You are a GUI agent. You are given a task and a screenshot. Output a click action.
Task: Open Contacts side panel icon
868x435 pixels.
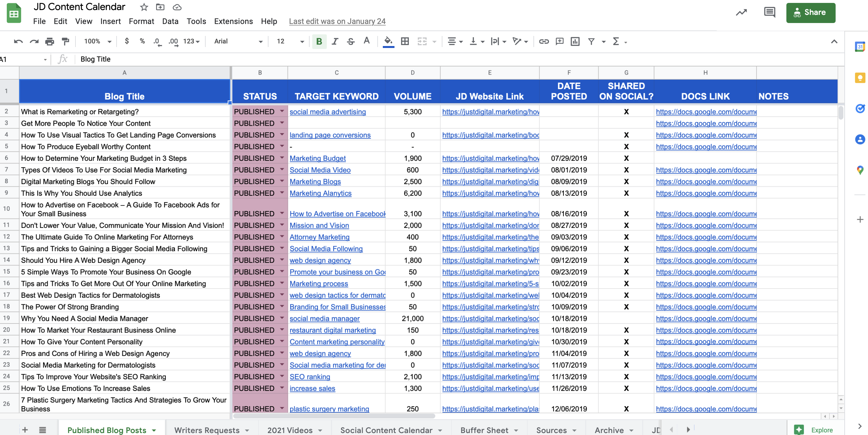coord(860,139)
